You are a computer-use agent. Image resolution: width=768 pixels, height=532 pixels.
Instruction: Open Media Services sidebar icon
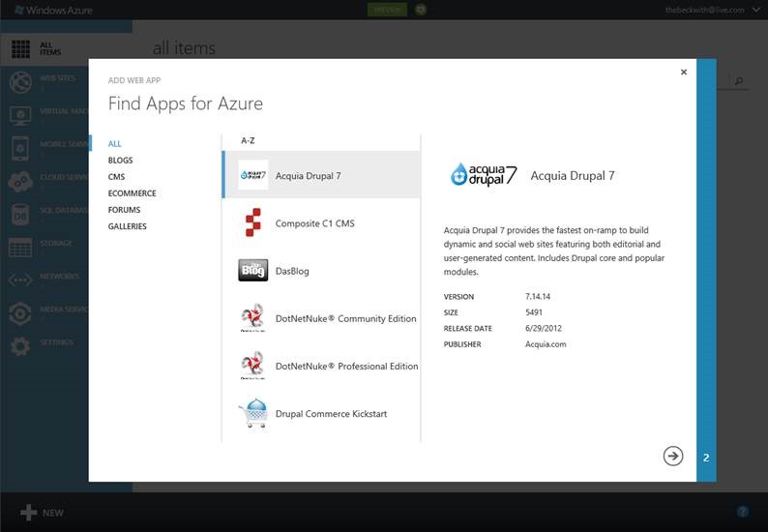(20, 313)
